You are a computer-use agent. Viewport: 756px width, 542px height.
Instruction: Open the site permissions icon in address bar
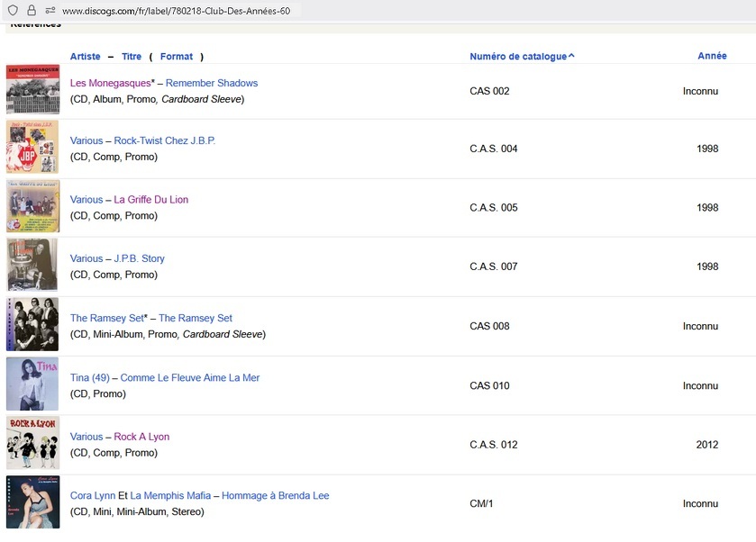click(x=50, y=10)
